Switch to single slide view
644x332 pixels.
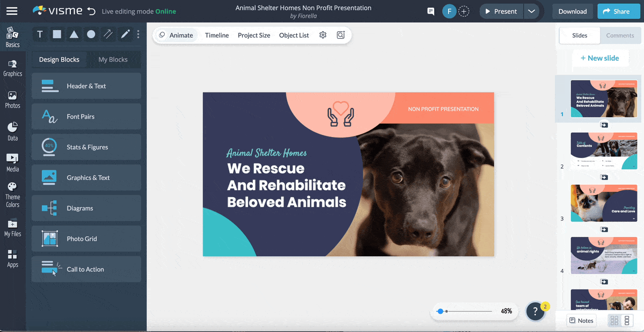tap(626, 320)
